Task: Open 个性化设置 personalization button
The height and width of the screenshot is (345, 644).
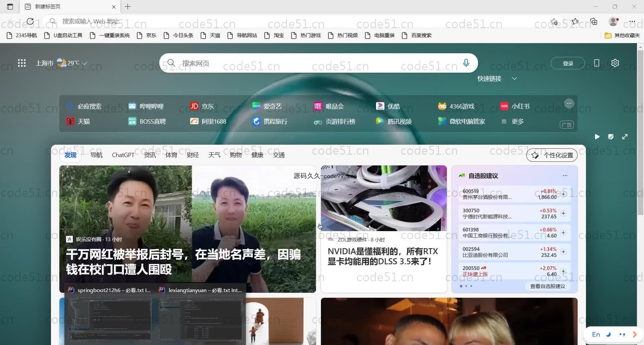Action: pos(552,155)
